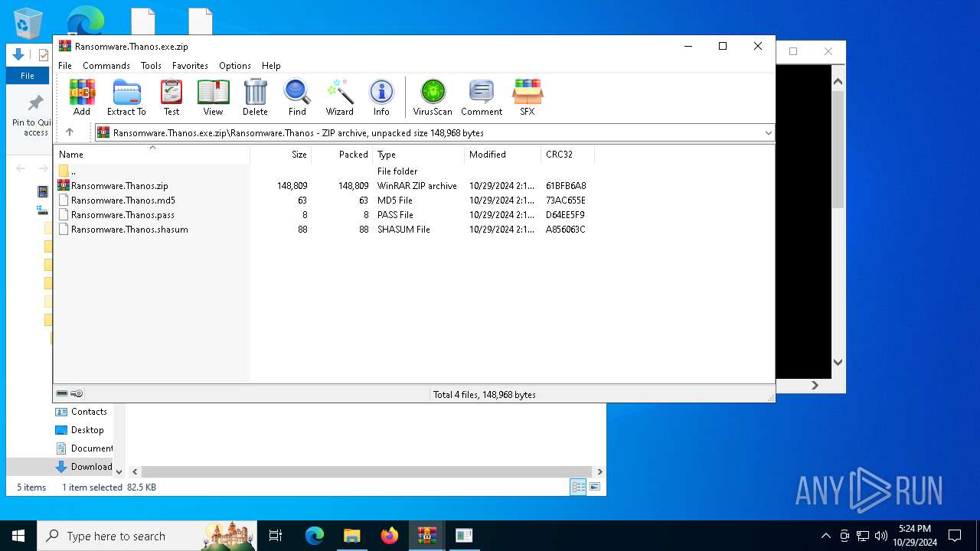This screenshot has height=551, width=980.
Task: Select the parent folder '..' entry
Action: click(67, 171)
